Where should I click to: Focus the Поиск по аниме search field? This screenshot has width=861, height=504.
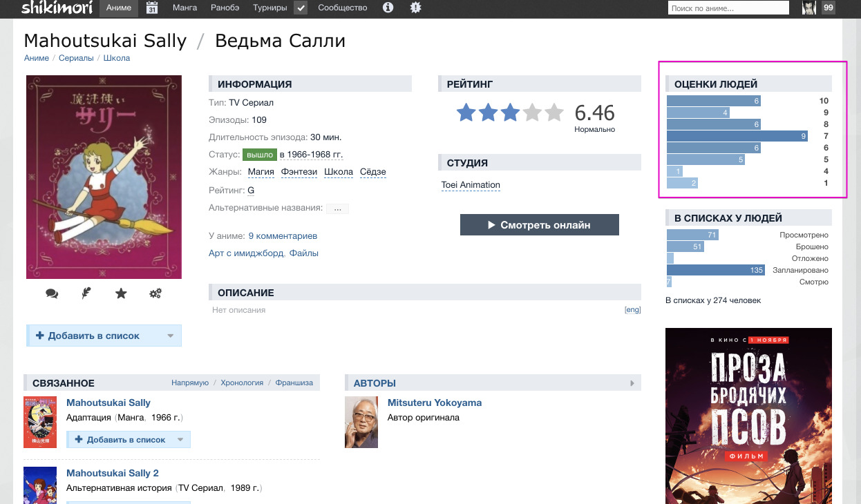click(728, 8)
